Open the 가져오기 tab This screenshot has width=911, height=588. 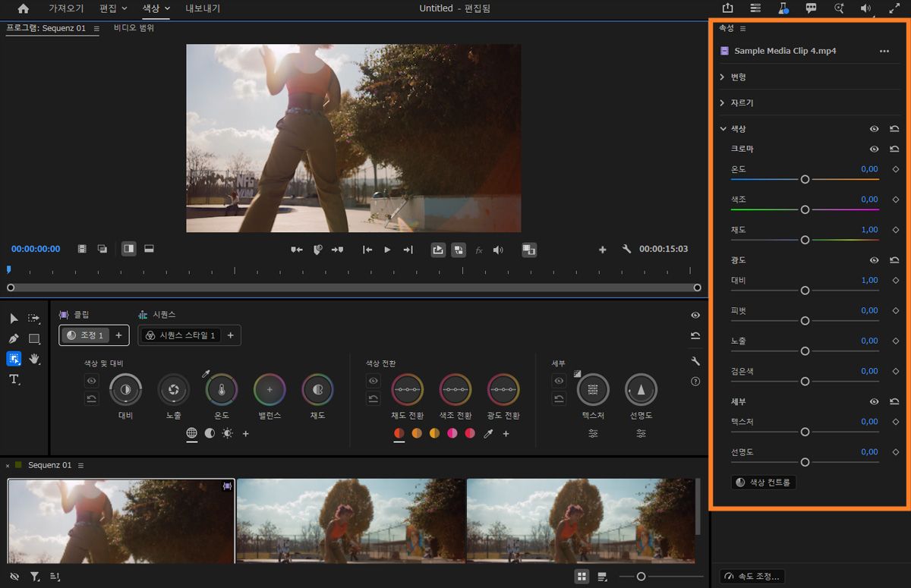coord(68,8)
